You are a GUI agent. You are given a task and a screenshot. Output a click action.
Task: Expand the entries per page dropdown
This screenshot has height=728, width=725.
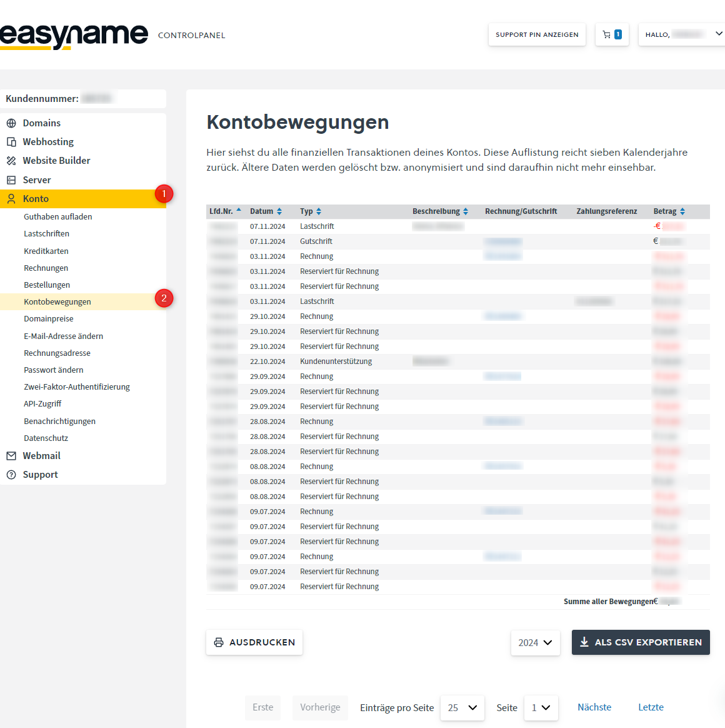tap(462, 708)
